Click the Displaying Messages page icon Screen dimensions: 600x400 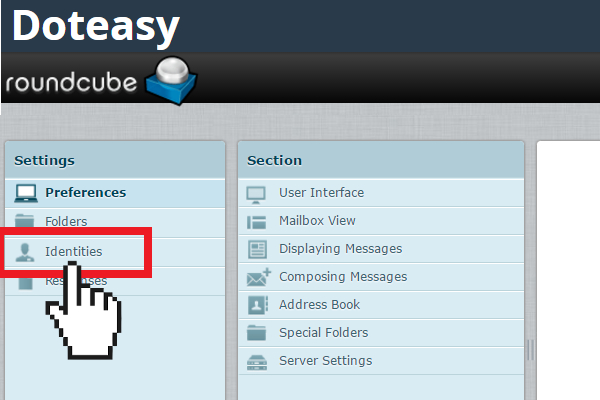257,249
